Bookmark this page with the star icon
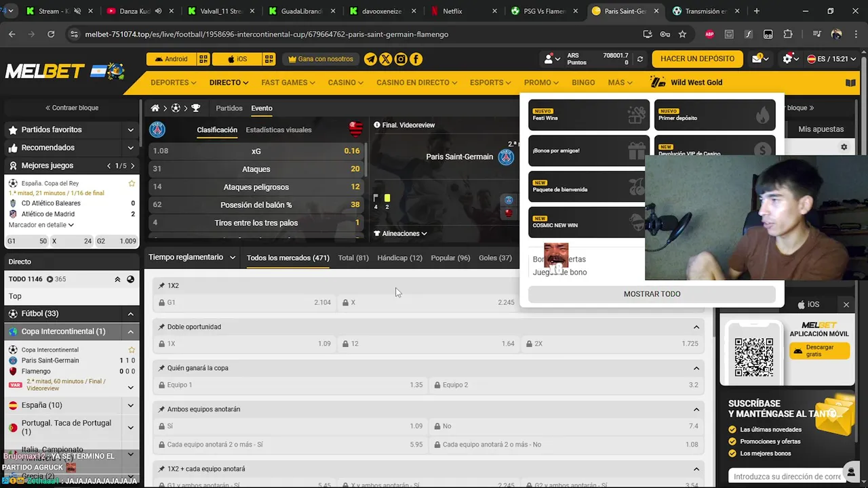The width and height of the screenshot is (868, 488). tap(682, 34)
